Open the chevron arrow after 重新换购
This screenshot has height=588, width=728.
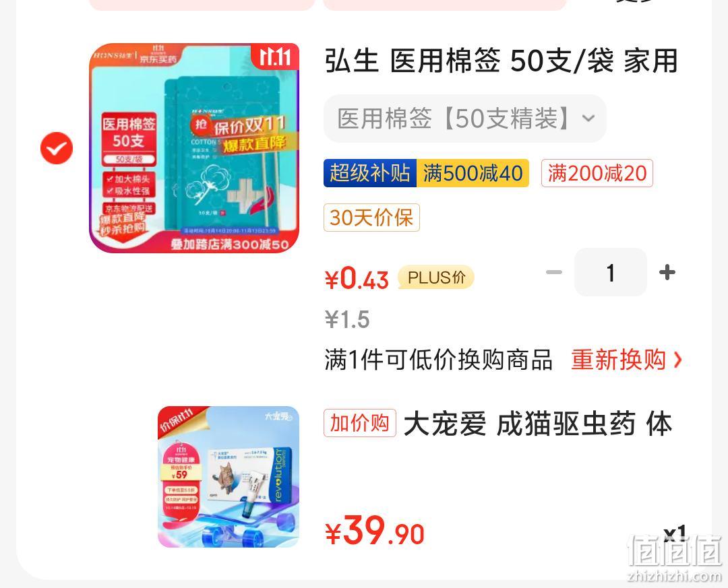point(677,360)
